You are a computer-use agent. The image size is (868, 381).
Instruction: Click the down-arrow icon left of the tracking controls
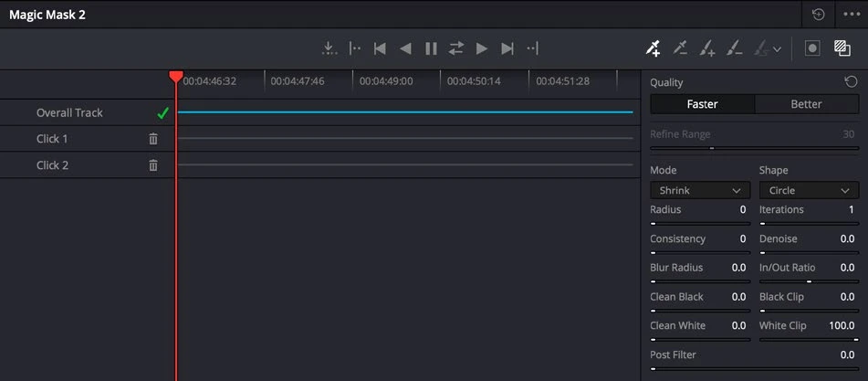329,48
